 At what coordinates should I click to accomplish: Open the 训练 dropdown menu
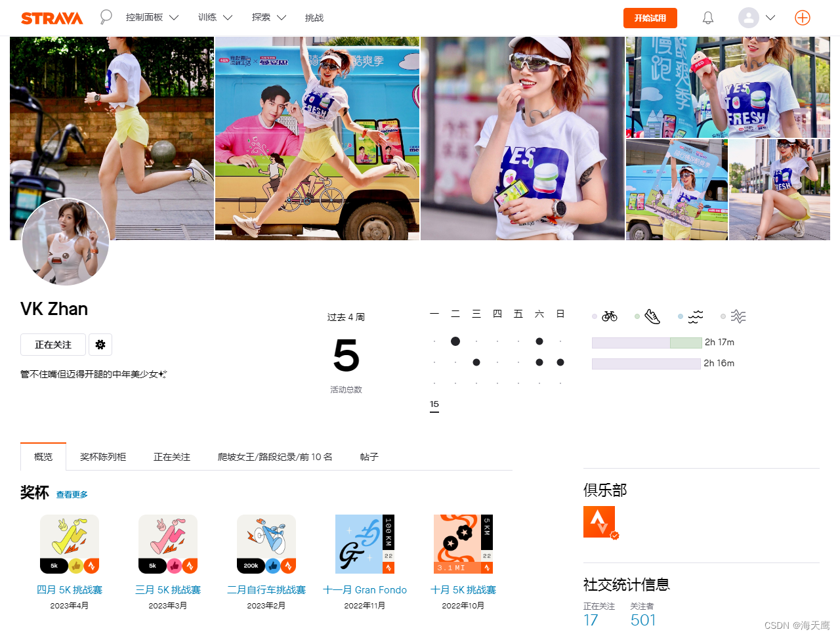(215, 18)
